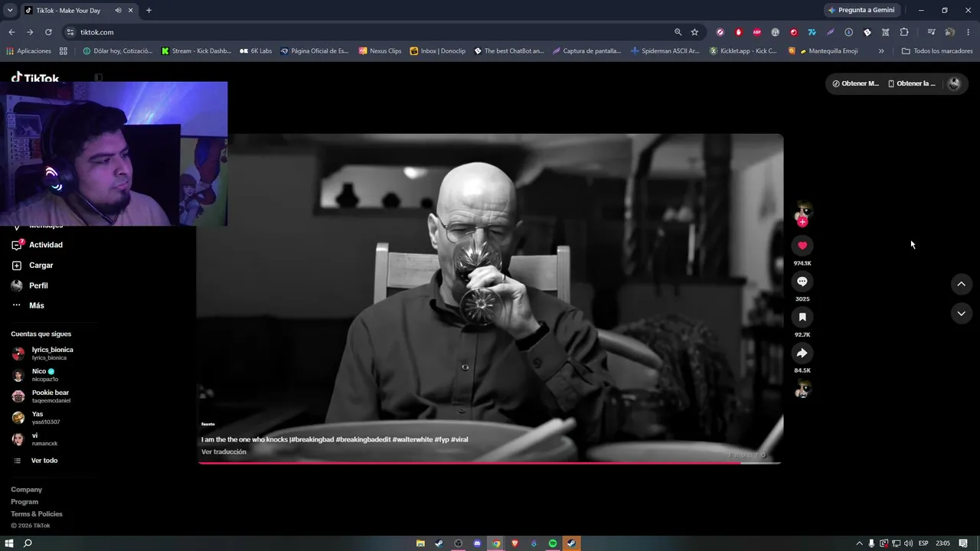Expand the Terms & Policies footer section
Image resolution: width=980 pixels, height=551 pixels.
[x=37, y=514]
